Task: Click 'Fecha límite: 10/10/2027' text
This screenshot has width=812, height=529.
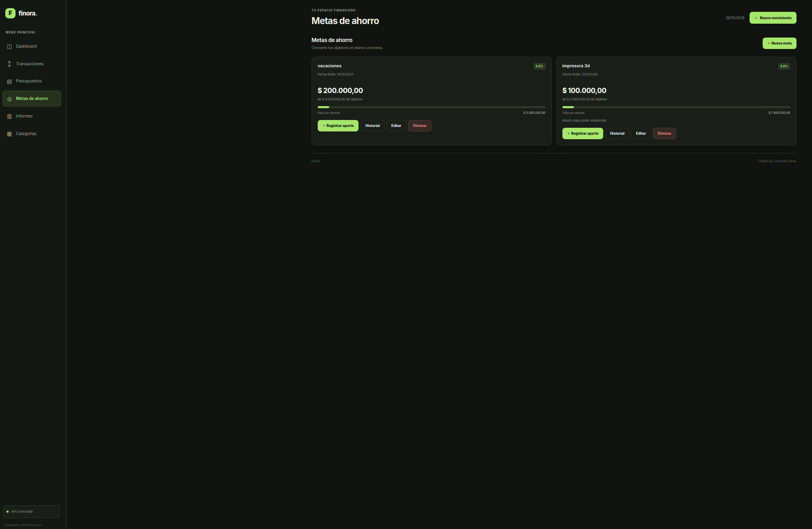Action: (336, 75)
